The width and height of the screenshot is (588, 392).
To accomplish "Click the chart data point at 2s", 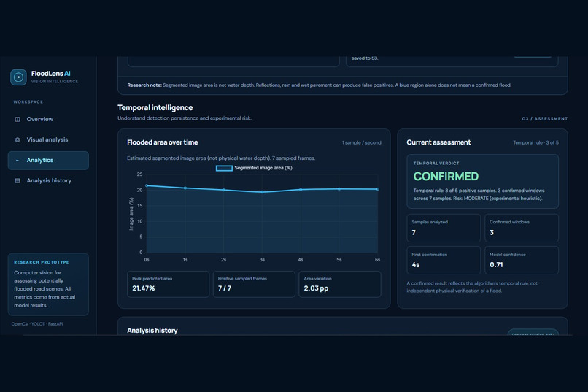I will (223, 190).
